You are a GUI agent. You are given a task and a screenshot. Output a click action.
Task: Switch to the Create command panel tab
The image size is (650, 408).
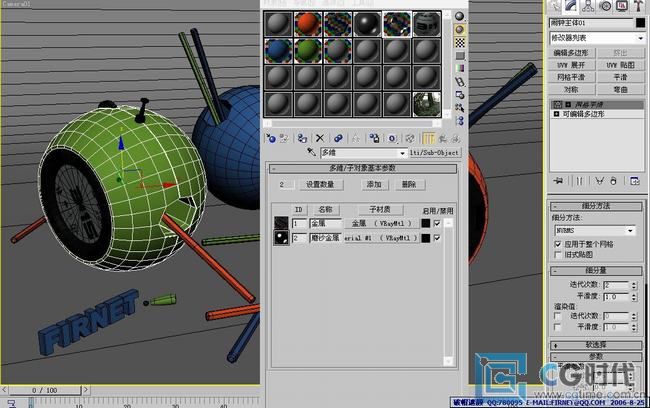(555, 6)
